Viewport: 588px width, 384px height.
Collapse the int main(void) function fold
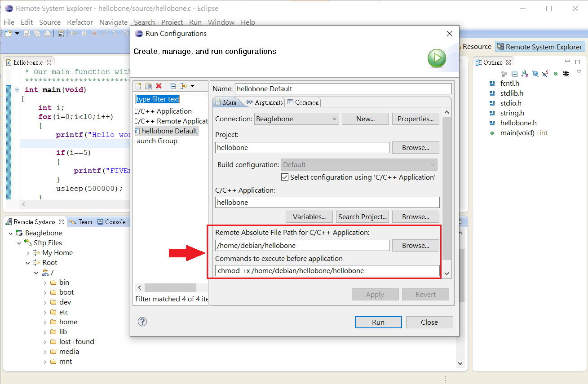click(x=17, y=89)
